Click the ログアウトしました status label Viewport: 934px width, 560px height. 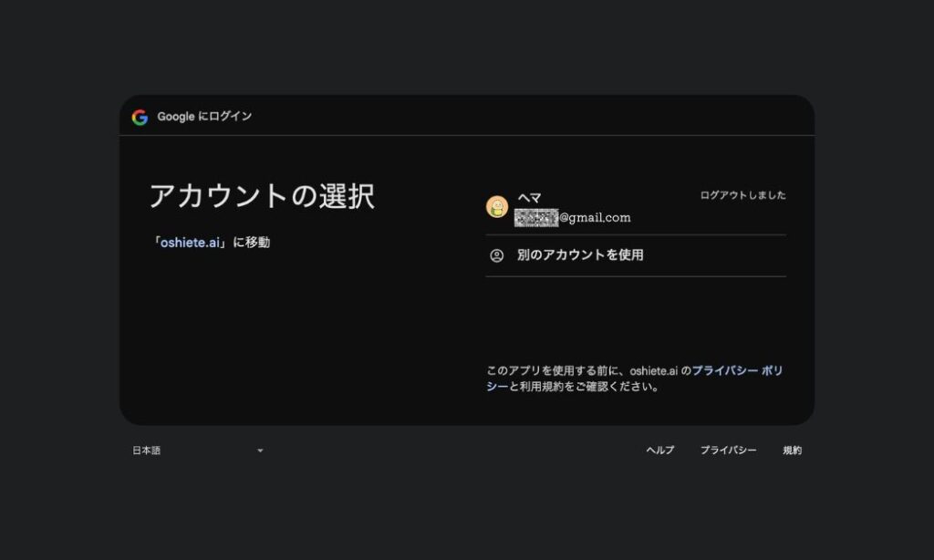(742, 195)
